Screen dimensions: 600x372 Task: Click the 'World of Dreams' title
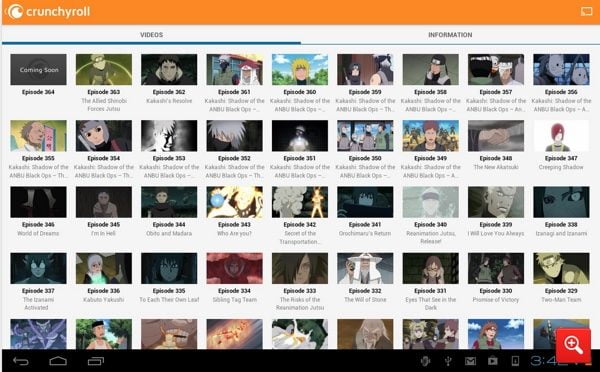tap(38, 233)
